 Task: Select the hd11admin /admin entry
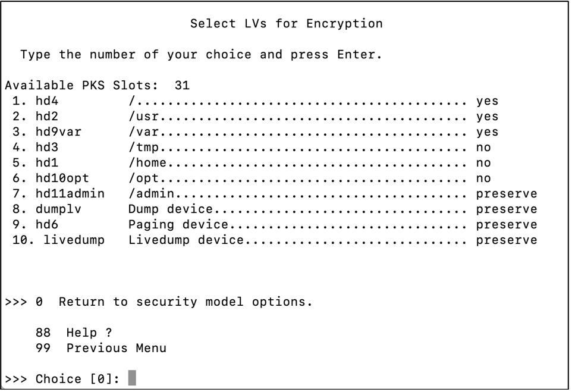274,194
